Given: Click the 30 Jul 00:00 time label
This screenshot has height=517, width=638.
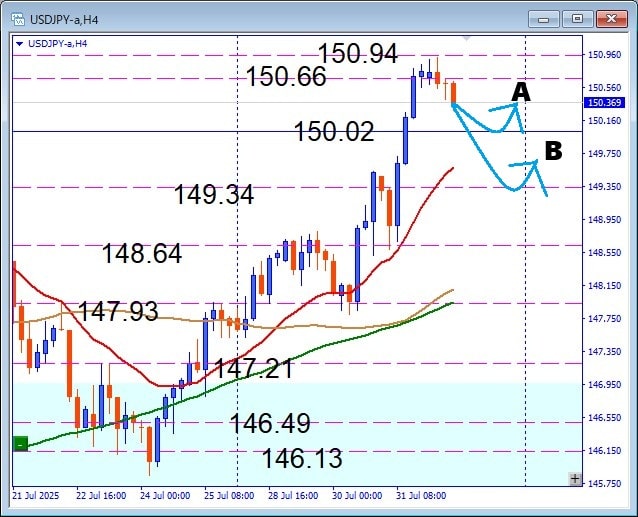Looking at the screenshot, I should pos(357,496).
